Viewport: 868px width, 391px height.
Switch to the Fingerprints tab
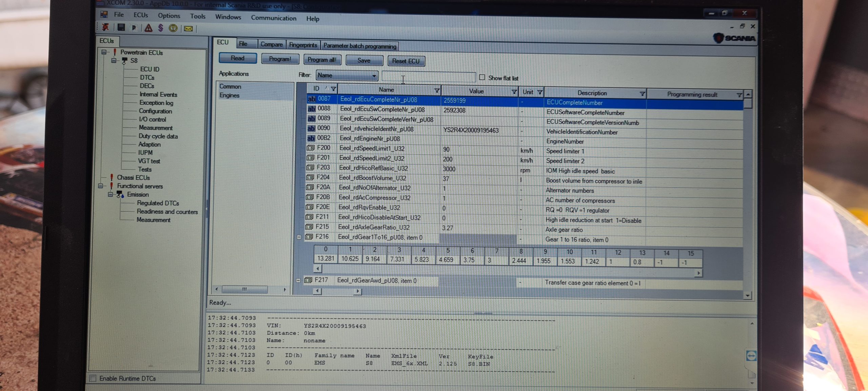tap(303, 45)
